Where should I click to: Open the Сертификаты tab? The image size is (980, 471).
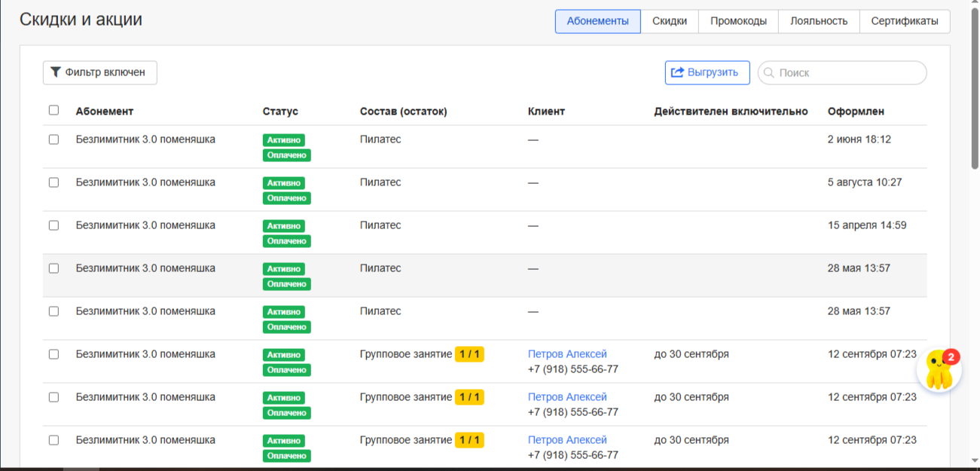[904, 21]
